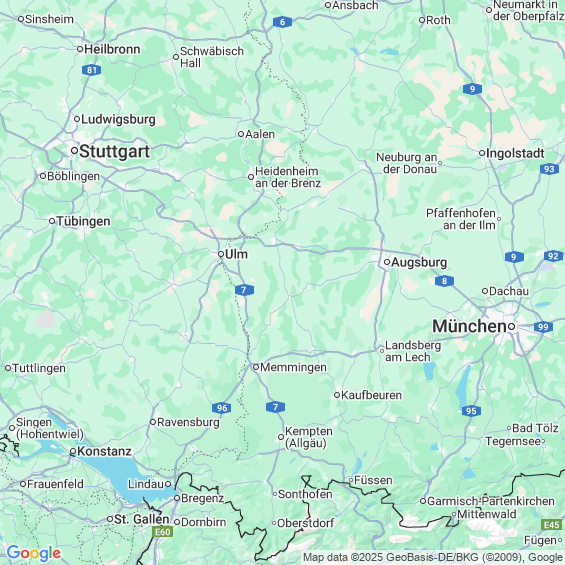565x565 pixels.
Task: Click the highway 6 shield near Ansbach
Action: pos(282,22)
